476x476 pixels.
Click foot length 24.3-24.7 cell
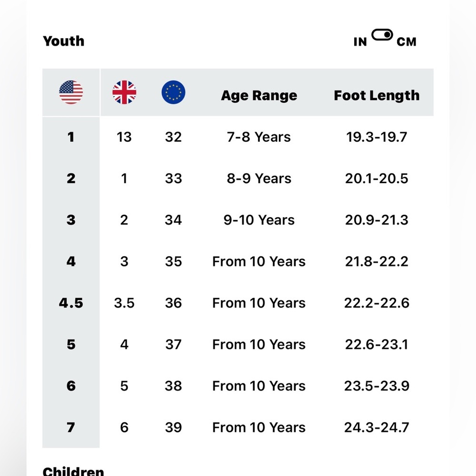(377, 427)
